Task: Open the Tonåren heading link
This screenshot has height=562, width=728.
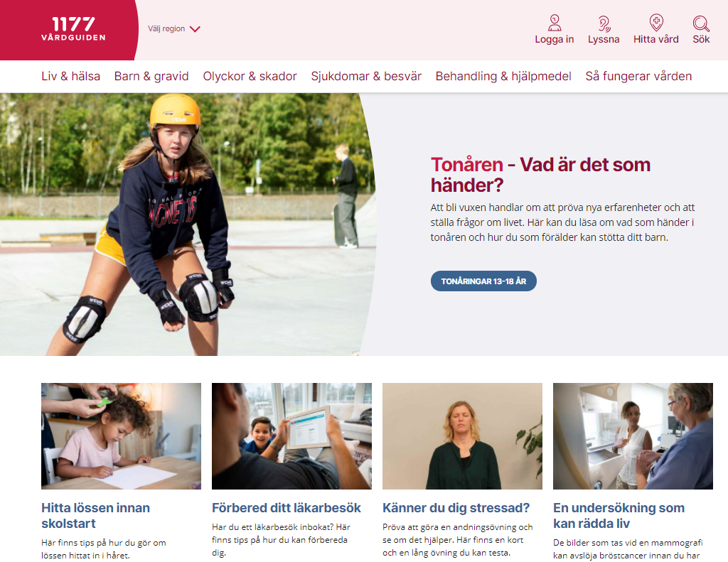Action: point(540,175)
